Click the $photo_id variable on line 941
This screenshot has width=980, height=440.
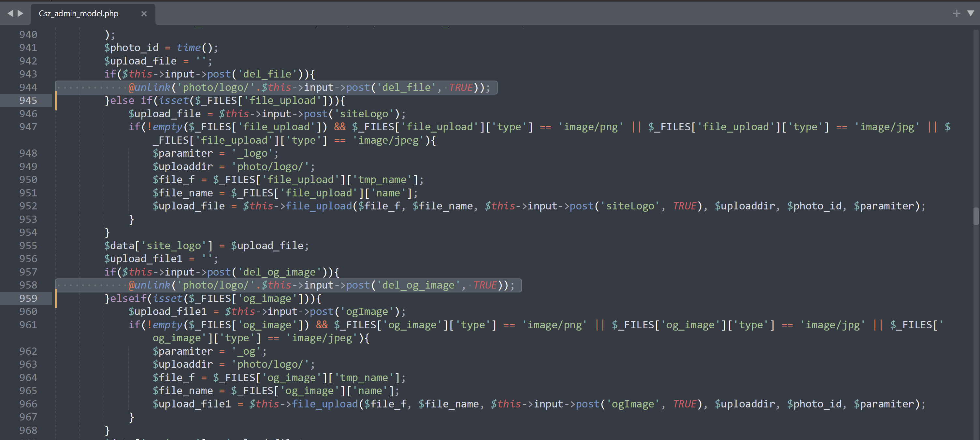(131, 48)
